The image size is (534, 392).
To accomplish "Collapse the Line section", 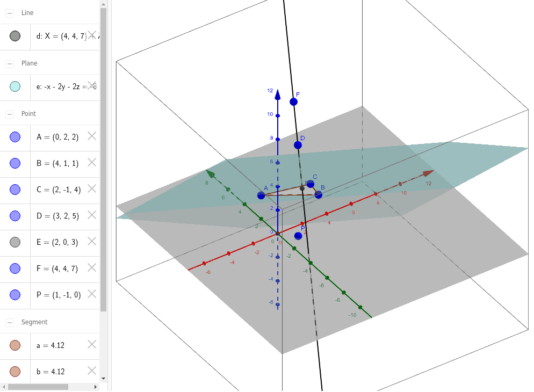I will pos(9,12).
